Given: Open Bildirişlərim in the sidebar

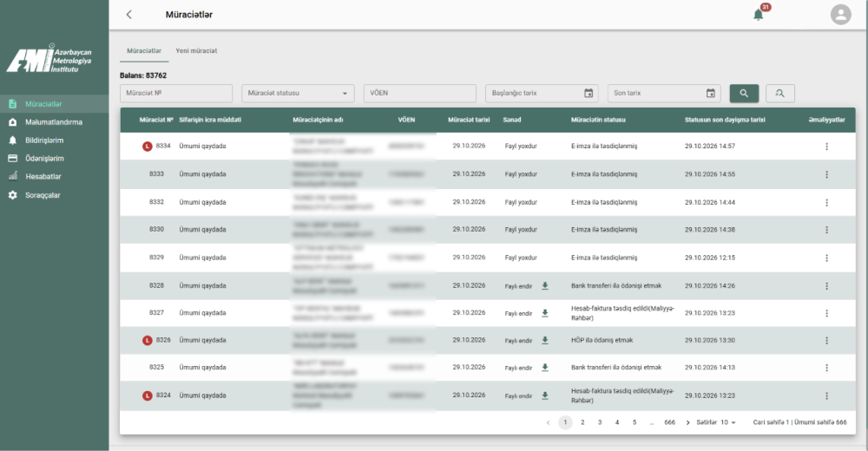Looking at the screenshot, I should tap(44, 140).
